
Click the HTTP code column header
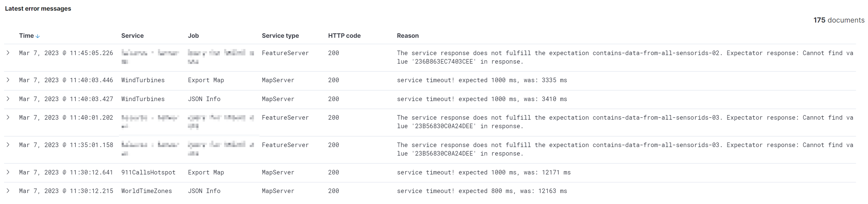[345, 36]
